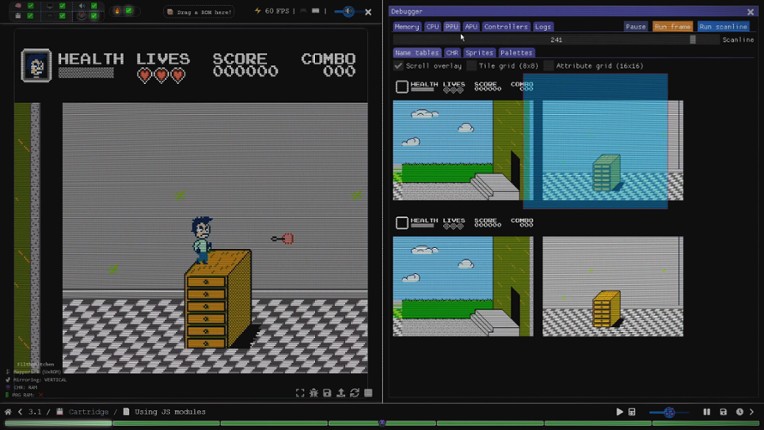Go back using the breadcrumb left chevron

(20, 412)
